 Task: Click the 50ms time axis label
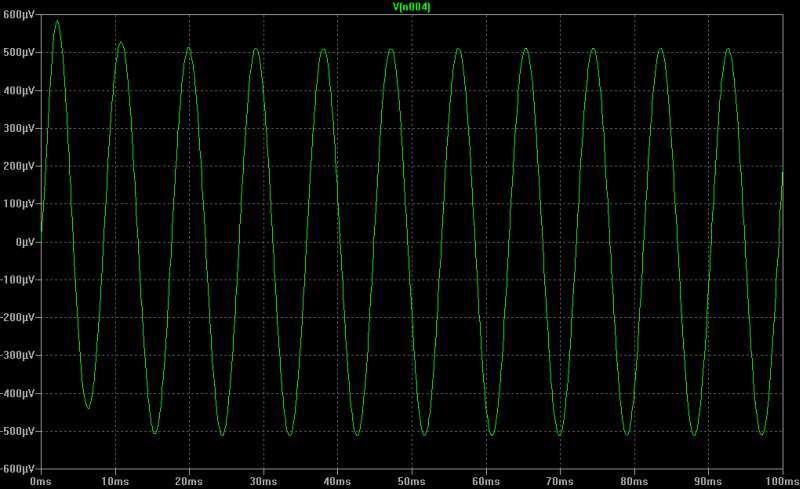(411, 481)
